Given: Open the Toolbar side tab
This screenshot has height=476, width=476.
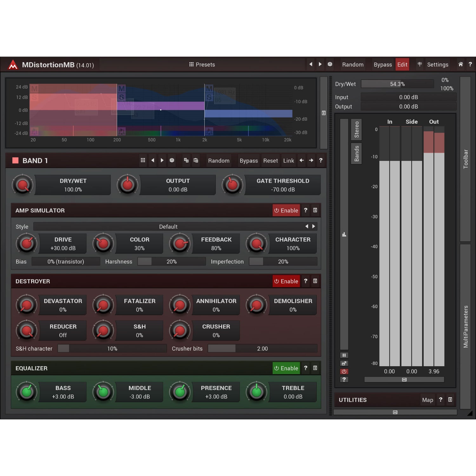Looking at the screenshot, I should tap(466, 159).
